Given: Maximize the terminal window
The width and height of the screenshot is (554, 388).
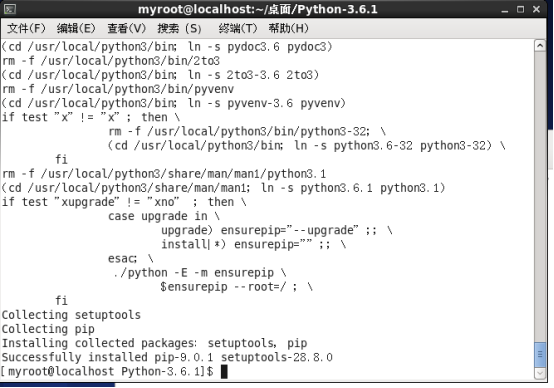Looking at the screenshot, I should (520, 10).
